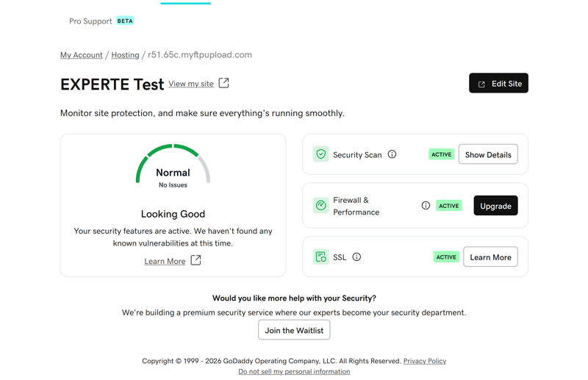Click Do not sell my personal information

[294, 371]
